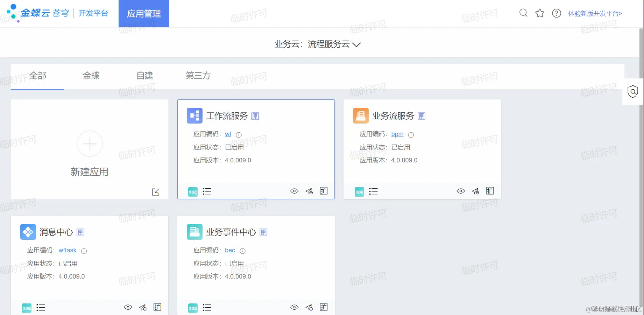Viewport: 644px width, 315px height.
Task: Click the 工作流服务 app icon
Action: pos(194,116)
